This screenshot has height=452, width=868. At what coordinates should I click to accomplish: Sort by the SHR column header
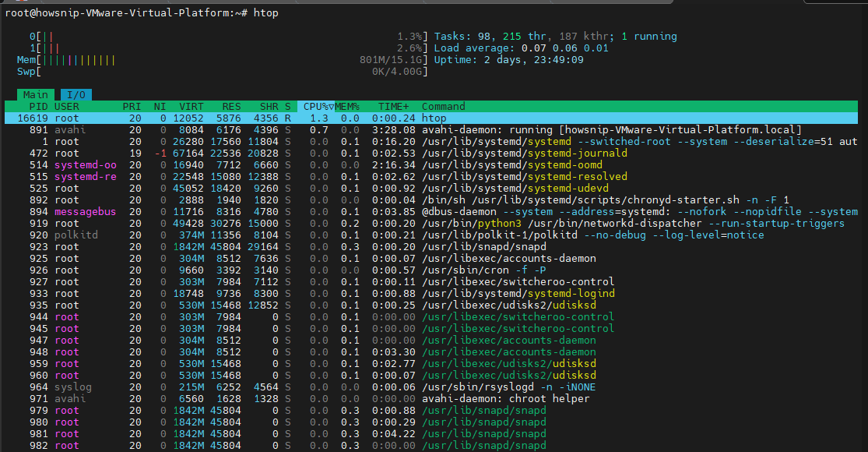tap(269, 106)
